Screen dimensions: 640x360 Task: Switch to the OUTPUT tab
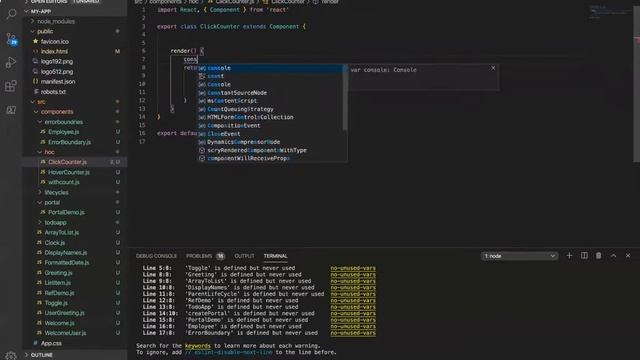pyautogui.click(x=244, y=256)
